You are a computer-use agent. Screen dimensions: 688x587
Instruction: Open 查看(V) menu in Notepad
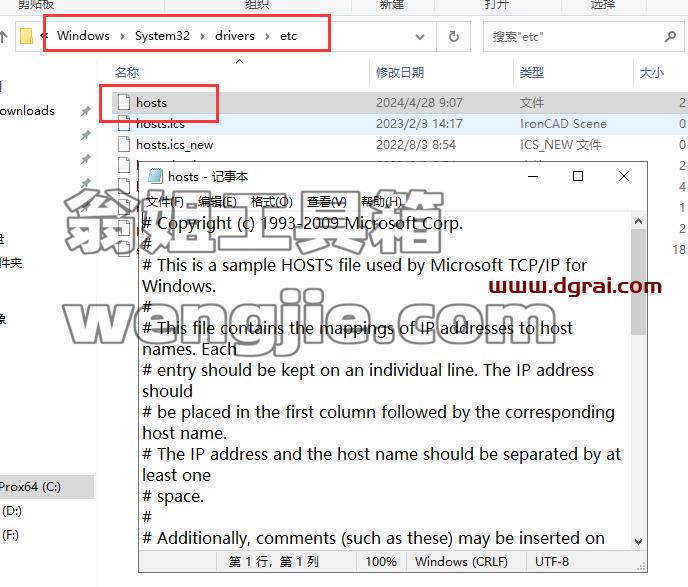tap(326, 202)
